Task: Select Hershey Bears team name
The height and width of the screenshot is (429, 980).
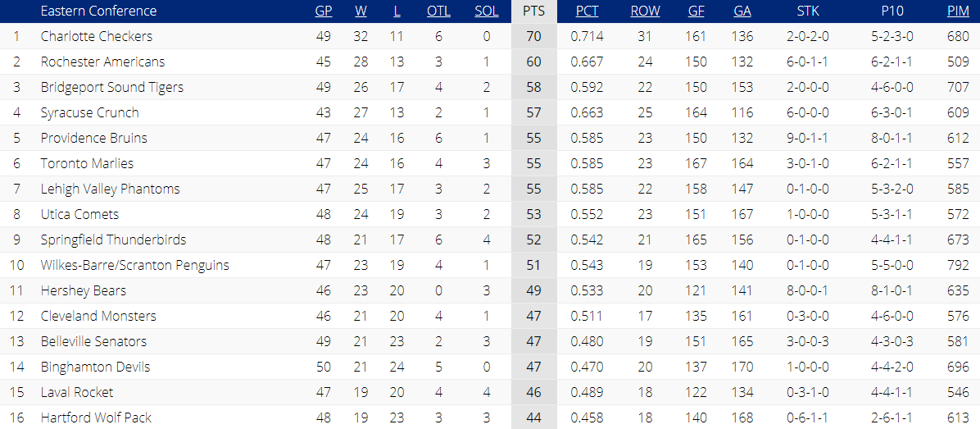Action: pos(83,291)
